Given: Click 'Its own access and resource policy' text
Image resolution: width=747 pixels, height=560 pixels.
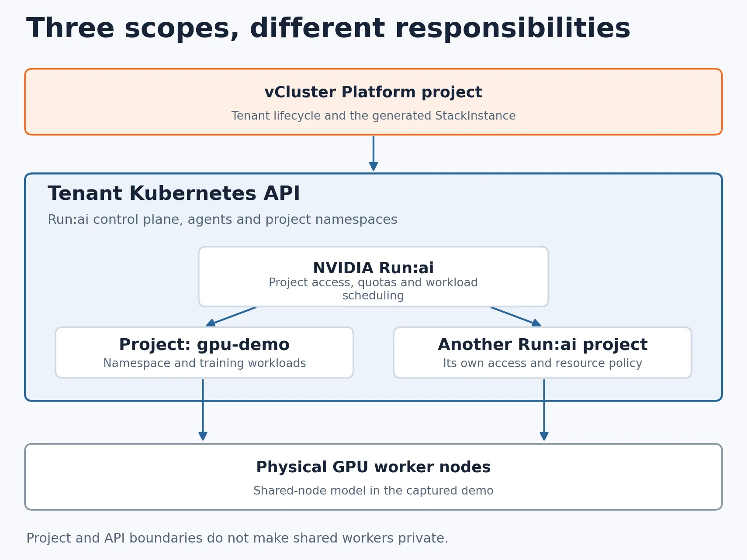Looking at the screenshot, I should click(x=542, y=363).
